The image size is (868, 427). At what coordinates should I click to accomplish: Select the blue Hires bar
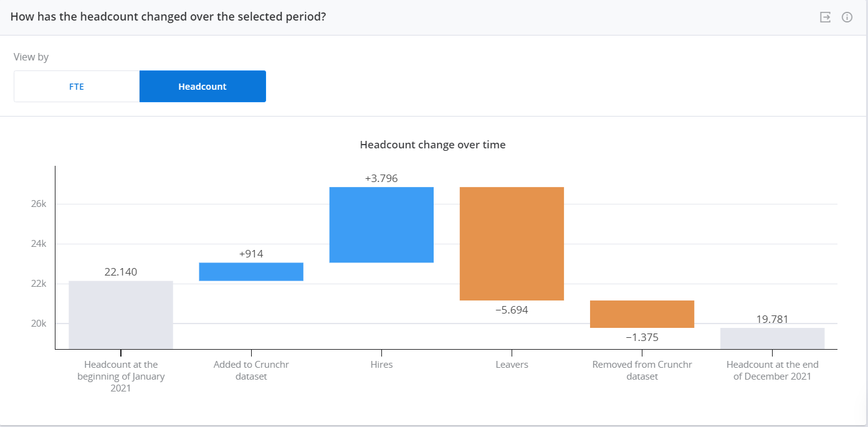[x=381, y=225]
